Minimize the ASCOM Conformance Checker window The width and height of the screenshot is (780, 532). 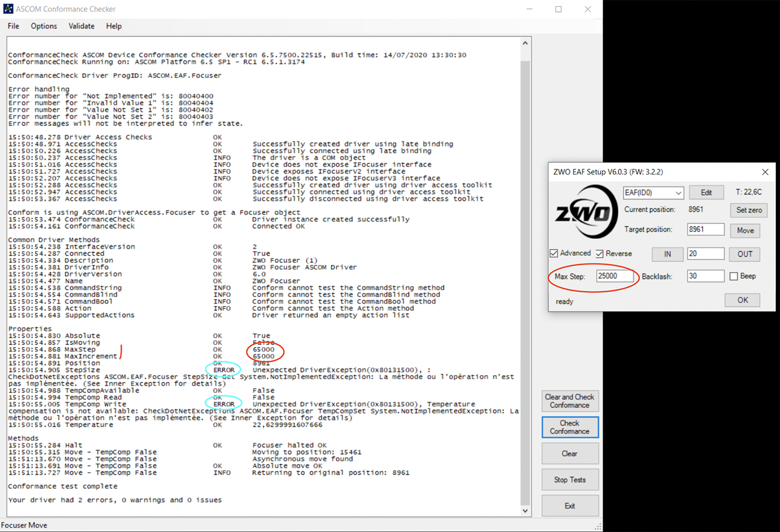(529, 9)
